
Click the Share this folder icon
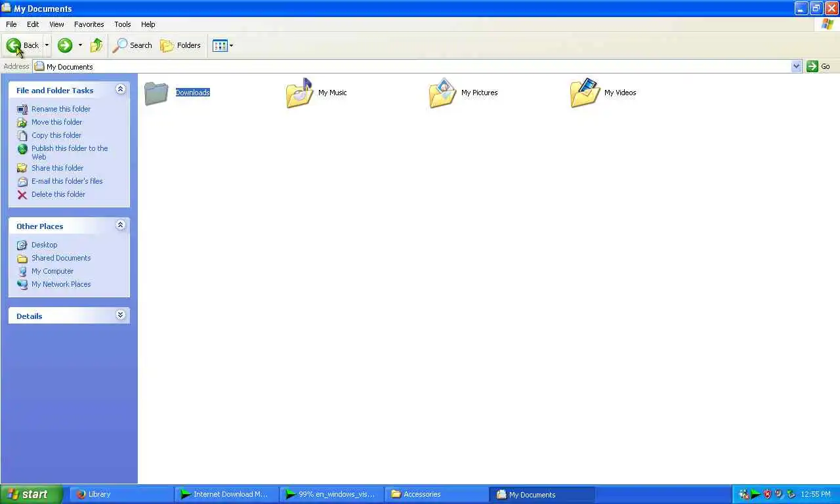coord(22,168)
